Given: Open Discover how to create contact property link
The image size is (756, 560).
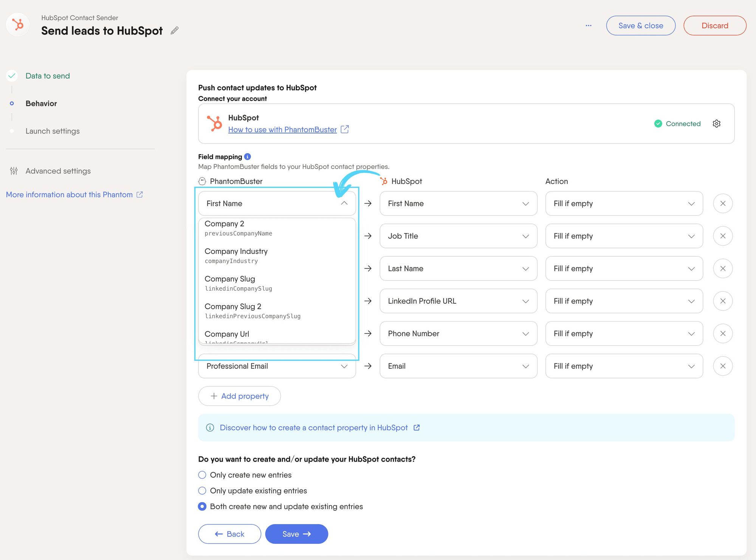Looking at the screenshot, I should (x=314, y=428).
